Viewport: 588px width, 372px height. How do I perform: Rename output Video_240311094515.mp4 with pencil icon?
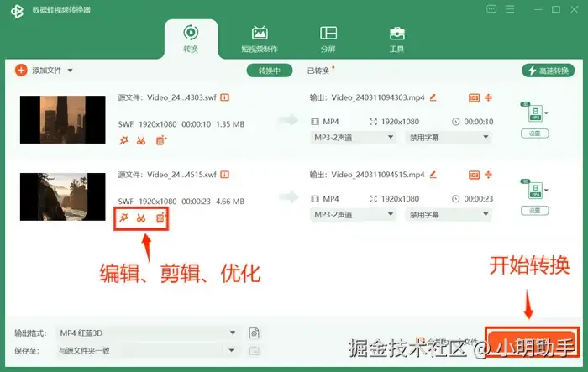[x=433, y=175]
